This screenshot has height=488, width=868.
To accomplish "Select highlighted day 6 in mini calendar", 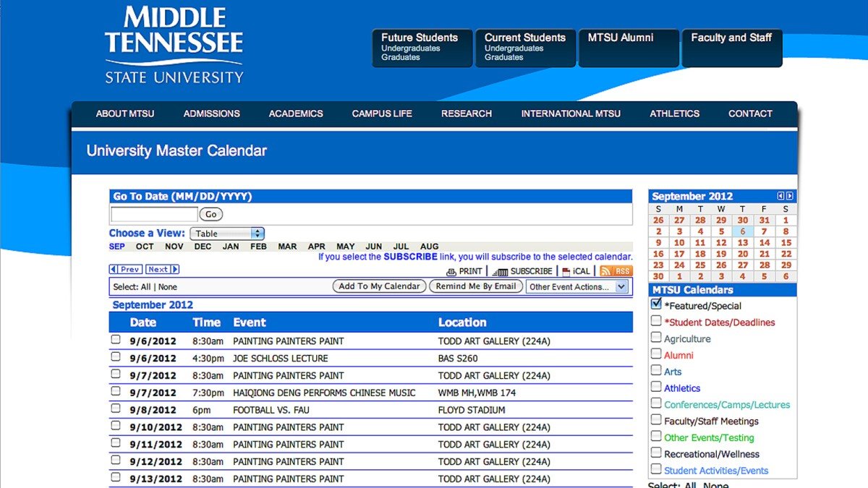I will 743,231.
